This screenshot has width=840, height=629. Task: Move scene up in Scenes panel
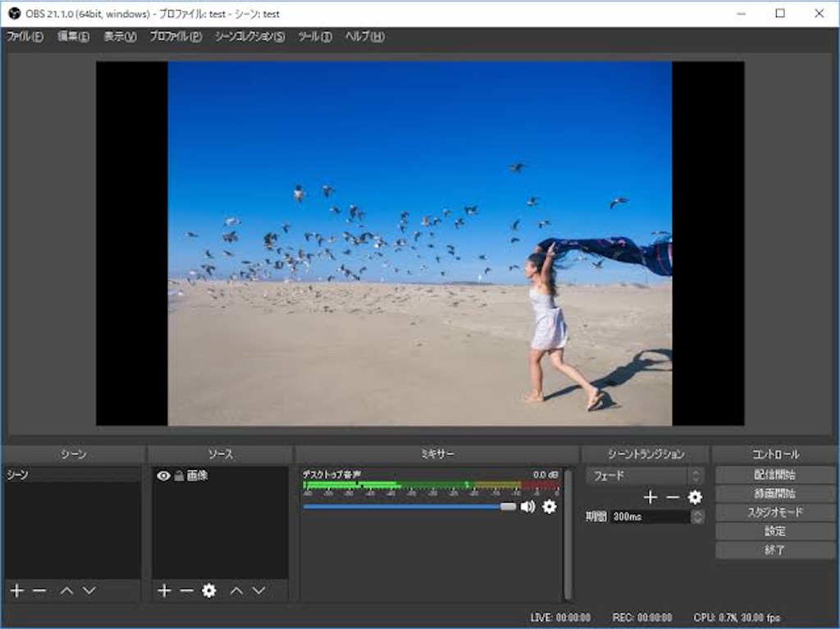pyautogui.click(x=67, y=590)
